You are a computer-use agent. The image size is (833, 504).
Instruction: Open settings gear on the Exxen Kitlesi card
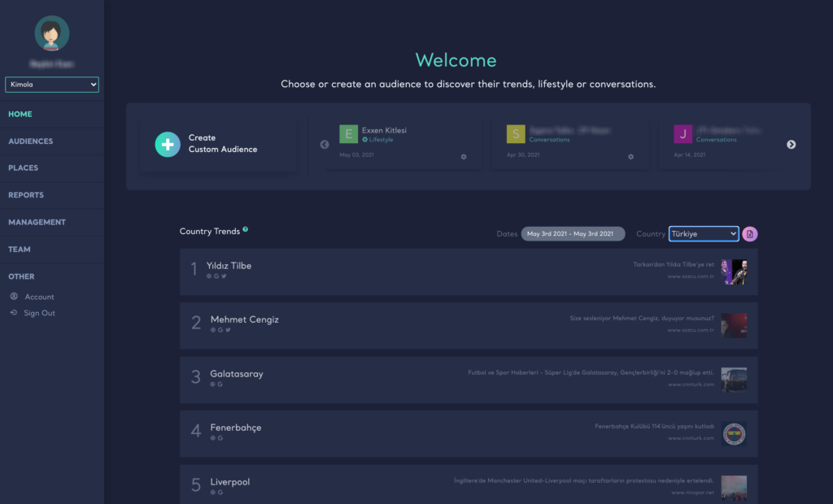tap(464, 157)
